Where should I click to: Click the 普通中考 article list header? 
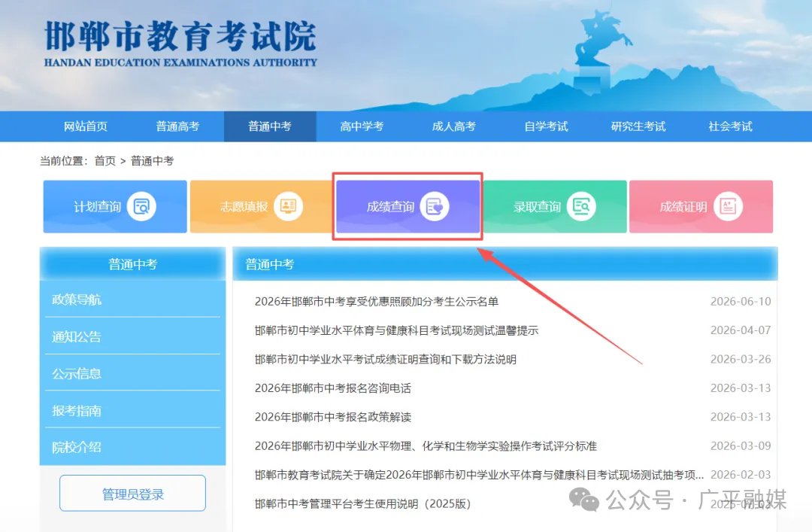[505, 264]
